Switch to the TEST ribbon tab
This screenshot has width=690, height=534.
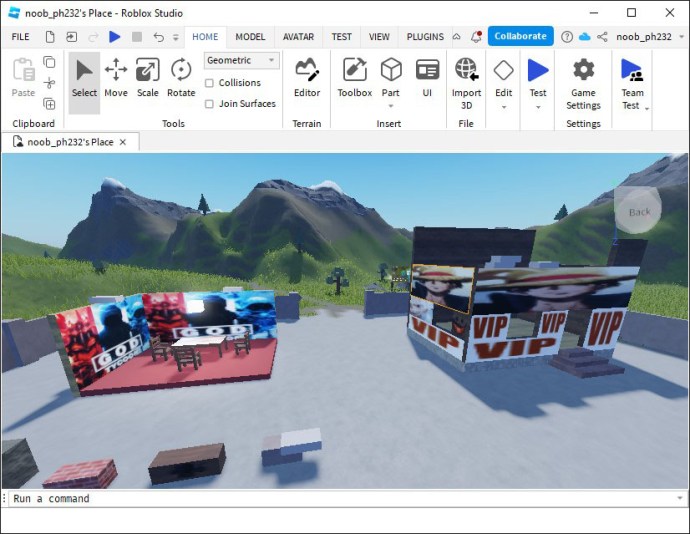pos(341,37)
